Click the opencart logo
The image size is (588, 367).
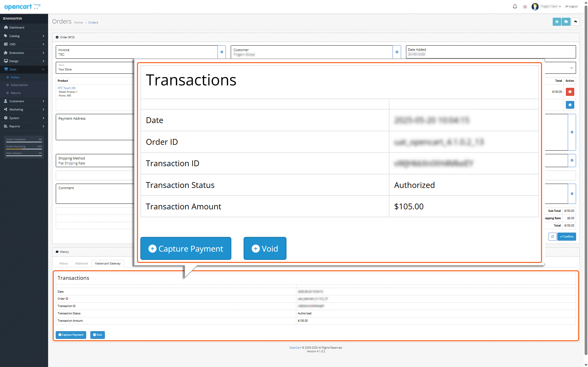point(22,6)
